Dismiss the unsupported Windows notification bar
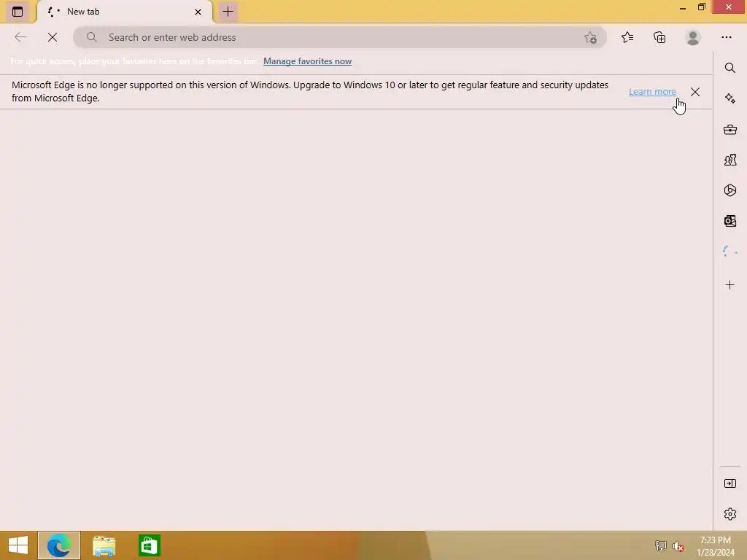The image size is (747, 560). tap(695, 92)
